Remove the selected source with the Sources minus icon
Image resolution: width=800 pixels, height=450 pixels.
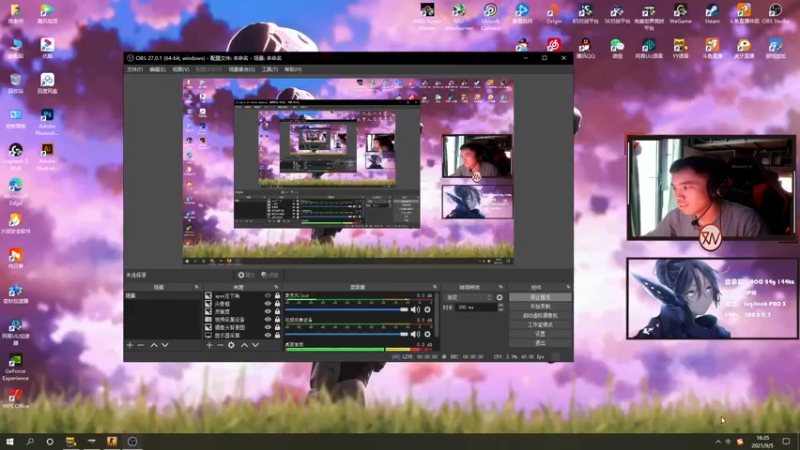(220, 345)
